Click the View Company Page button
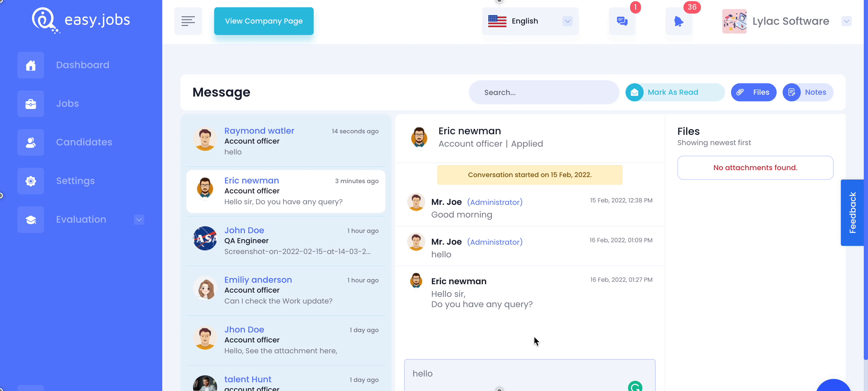The width and height of the screenshot is (868, 391). pyautogui.click(x=264, y=21)
